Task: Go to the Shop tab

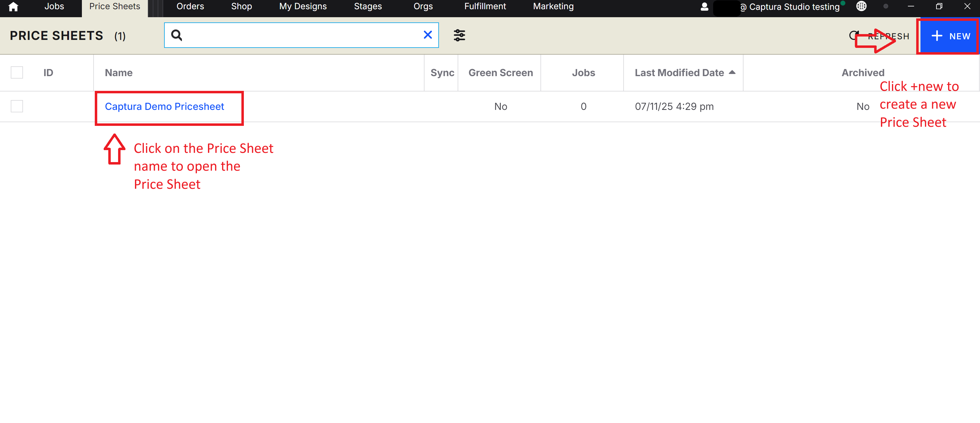Action: (242, 6)
